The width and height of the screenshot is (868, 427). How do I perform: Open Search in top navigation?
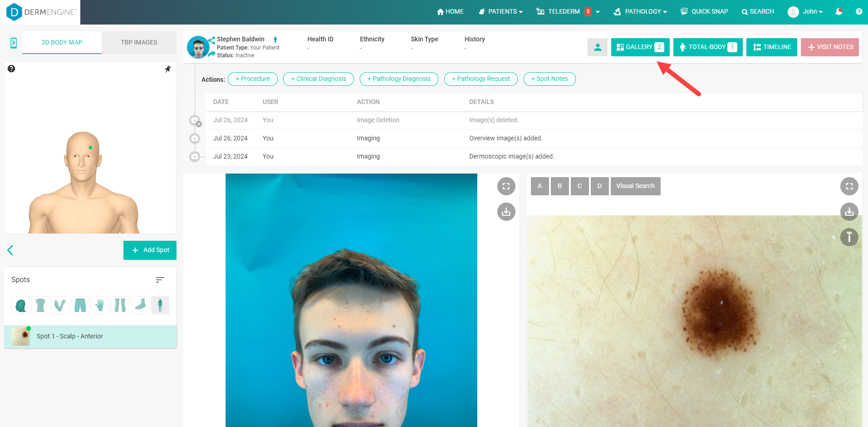(x=758, y=12)
